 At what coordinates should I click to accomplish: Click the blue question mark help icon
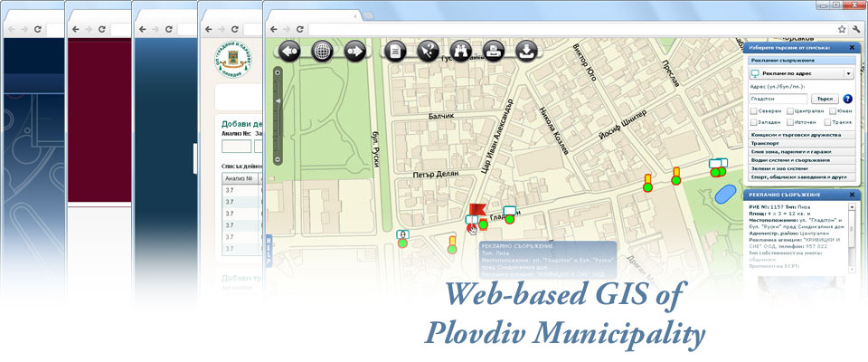(847, 99)
